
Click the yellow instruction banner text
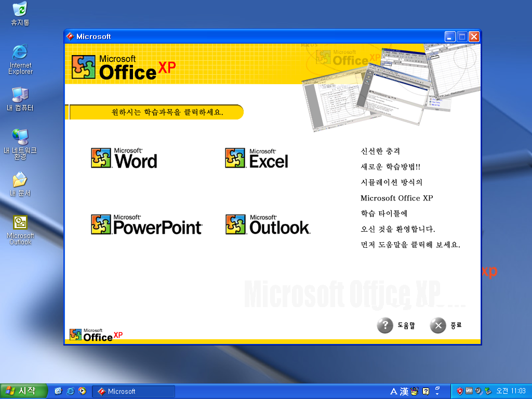[167, 112]
